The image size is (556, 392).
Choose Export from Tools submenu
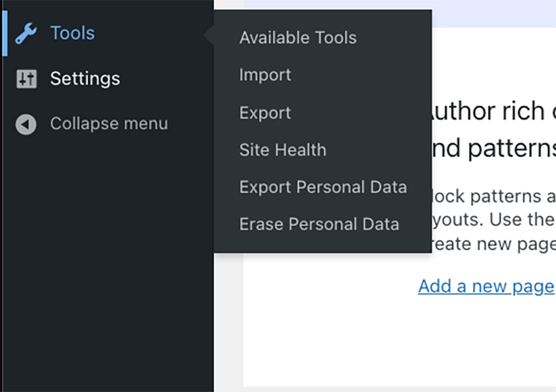pos(265,113)
